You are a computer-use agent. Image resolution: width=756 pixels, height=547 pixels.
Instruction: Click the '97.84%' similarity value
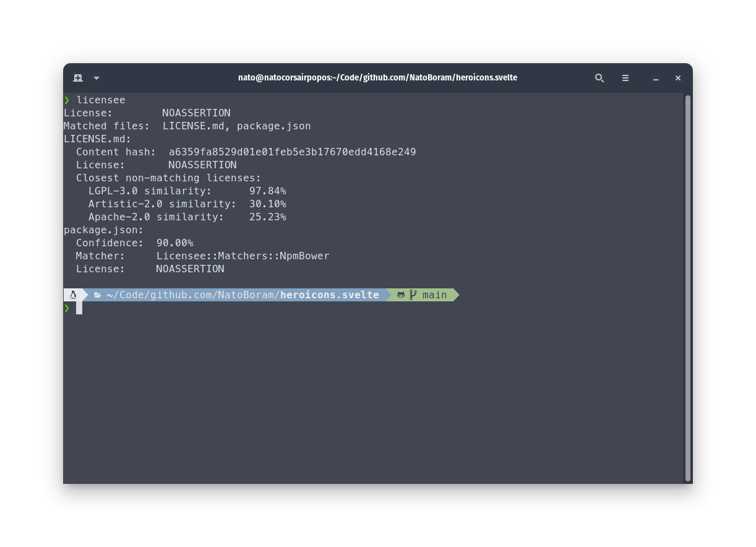click(268, 191)
